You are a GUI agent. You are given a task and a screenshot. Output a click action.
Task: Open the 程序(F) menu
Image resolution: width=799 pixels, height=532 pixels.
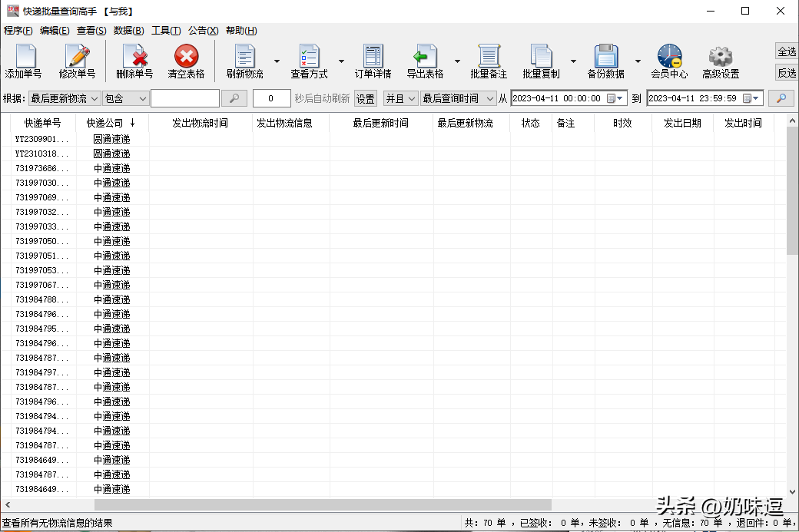pyautogui.click(x=18, y=31)
